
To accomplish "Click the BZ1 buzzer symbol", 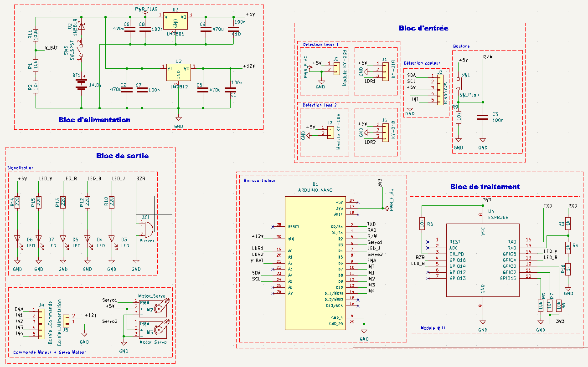I will (x=147, y=226).
